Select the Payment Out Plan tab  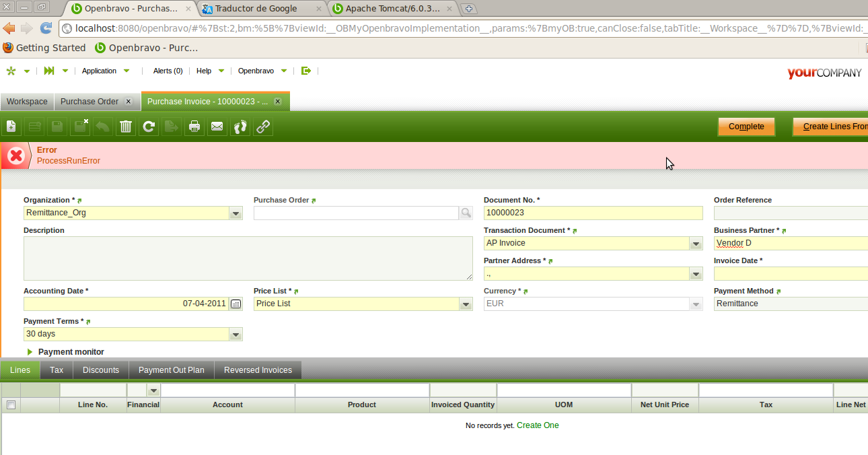(x=172, y=370)
